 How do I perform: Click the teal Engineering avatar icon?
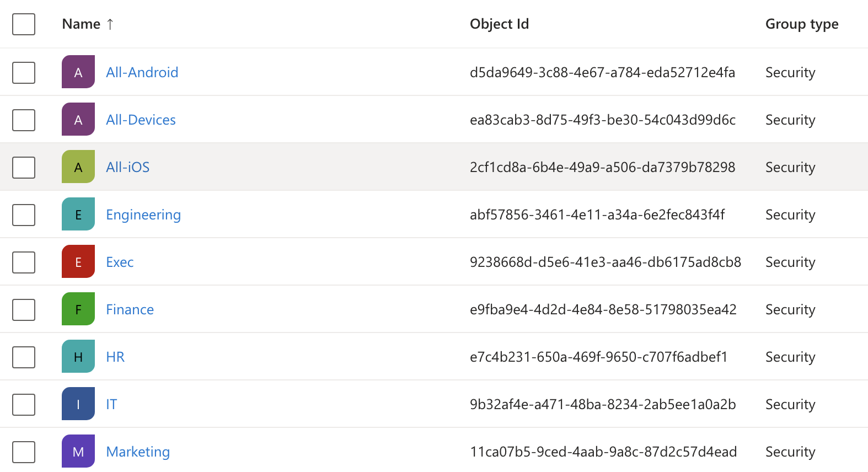[78, 214]
